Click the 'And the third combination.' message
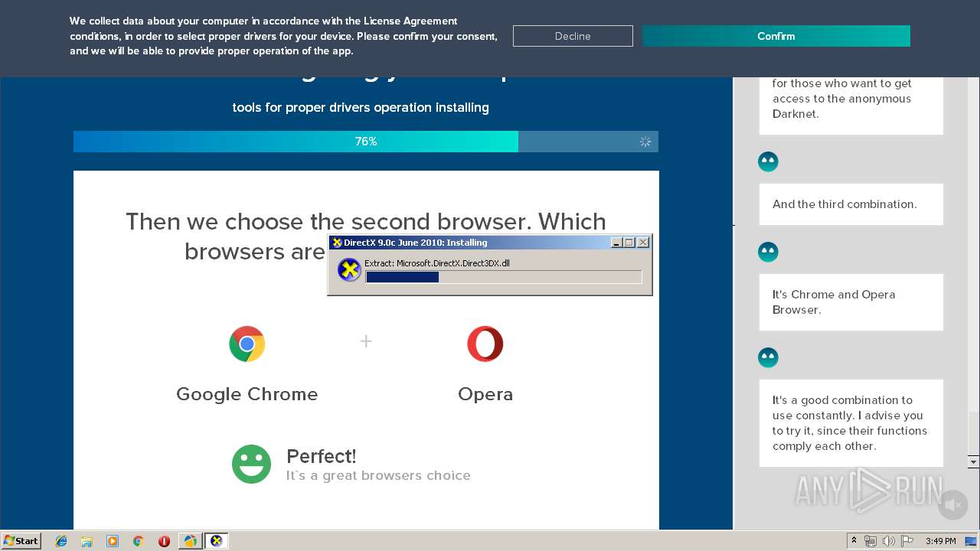 (851, 204)
